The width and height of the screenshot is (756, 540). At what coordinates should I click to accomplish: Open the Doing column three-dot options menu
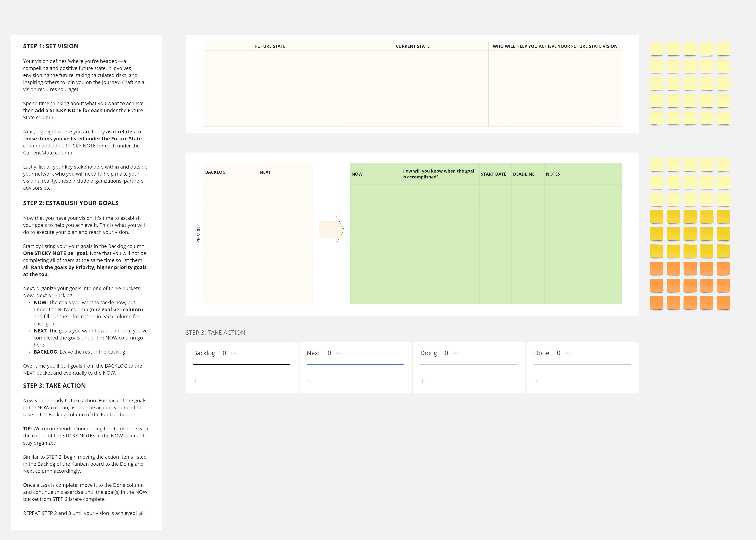tap(455, 353)
